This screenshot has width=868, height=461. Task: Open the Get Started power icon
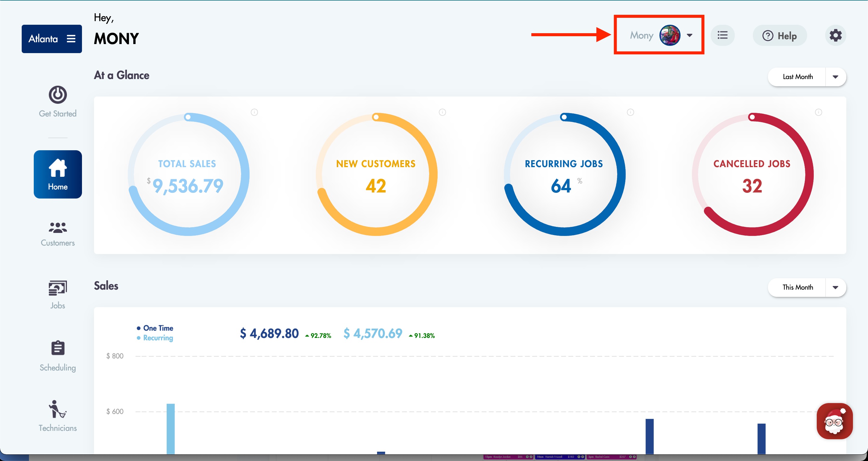[58, 95]
